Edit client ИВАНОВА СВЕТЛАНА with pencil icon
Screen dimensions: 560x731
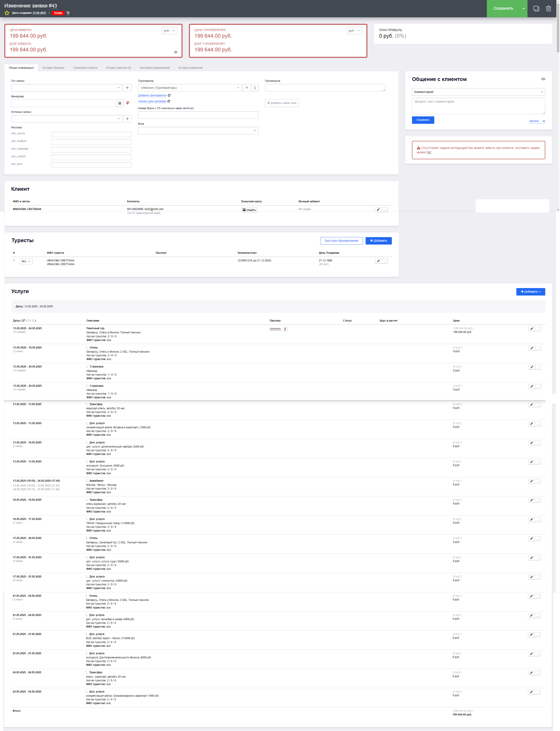[x=378, y=210]
